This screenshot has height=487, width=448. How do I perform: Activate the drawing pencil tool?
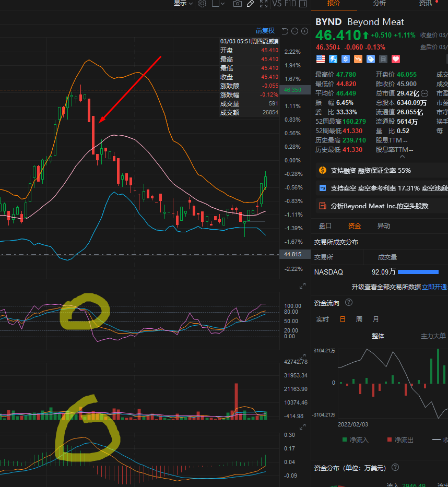pyautogui.click(x=250, y=4)
